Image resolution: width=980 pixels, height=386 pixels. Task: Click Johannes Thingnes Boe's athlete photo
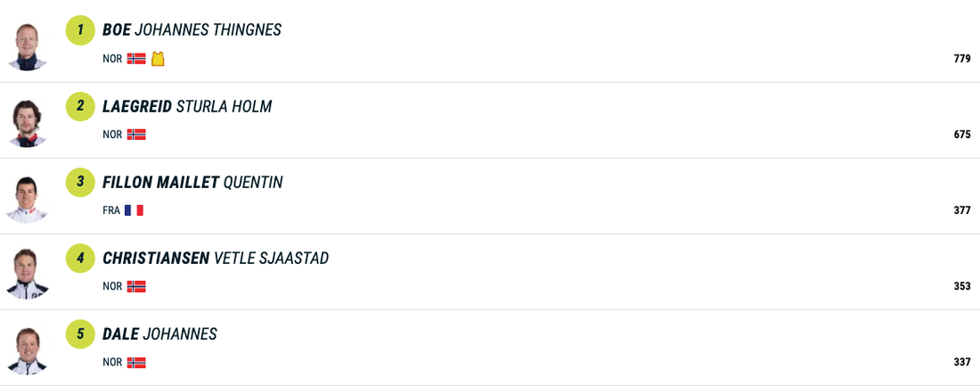[x=27, y=45]
